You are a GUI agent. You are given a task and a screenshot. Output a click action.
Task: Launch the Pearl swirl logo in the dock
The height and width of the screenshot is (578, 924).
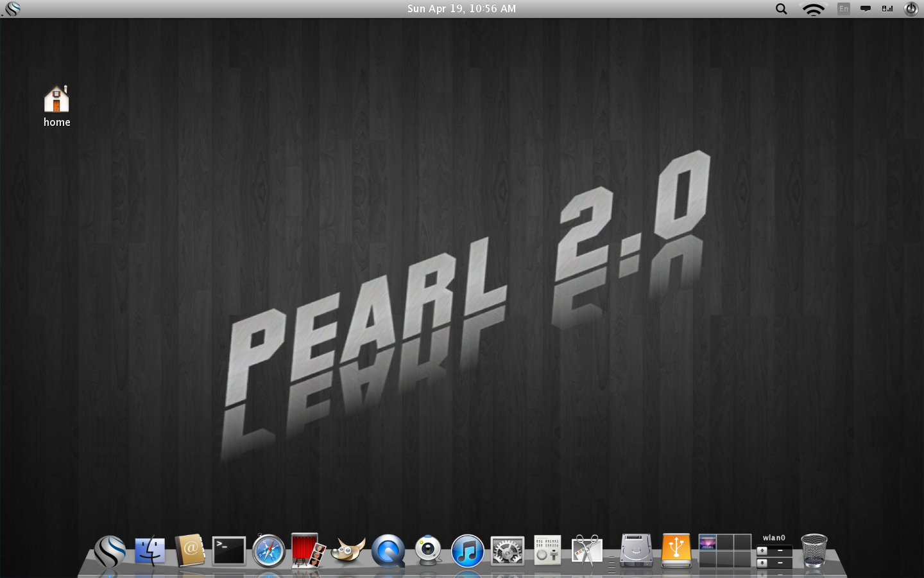(110, 551)
